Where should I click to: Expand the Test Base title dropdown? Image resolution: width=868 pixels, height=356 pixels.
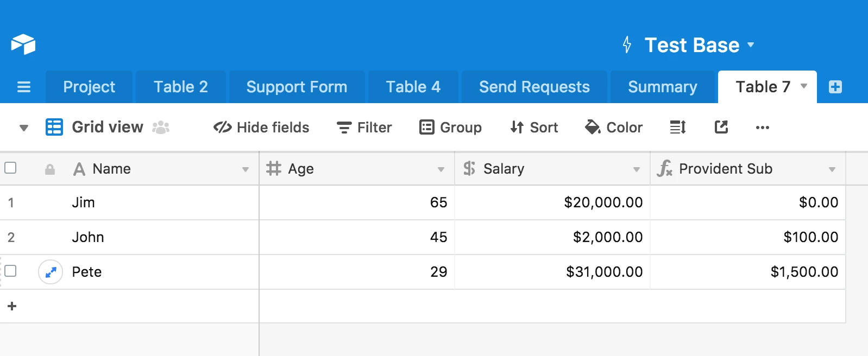(751, 44)
